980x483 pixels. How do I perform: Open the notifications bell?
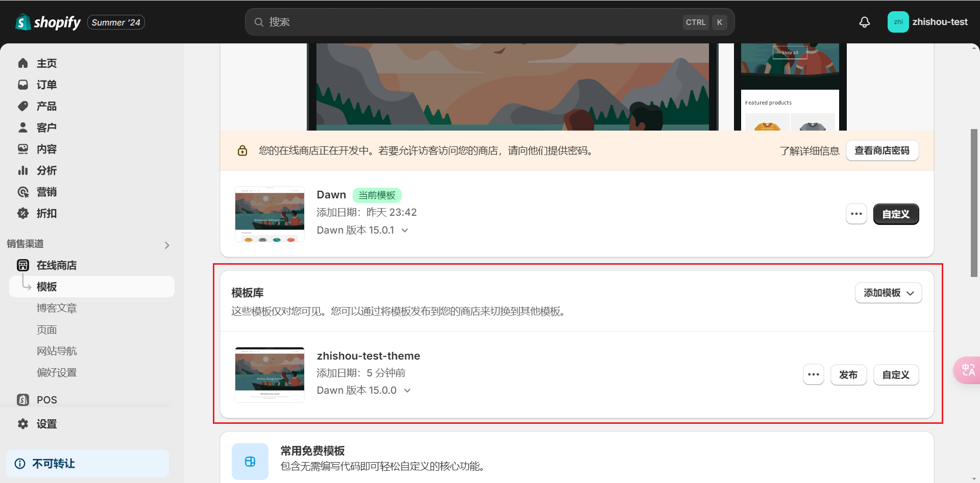coord(864,22)
